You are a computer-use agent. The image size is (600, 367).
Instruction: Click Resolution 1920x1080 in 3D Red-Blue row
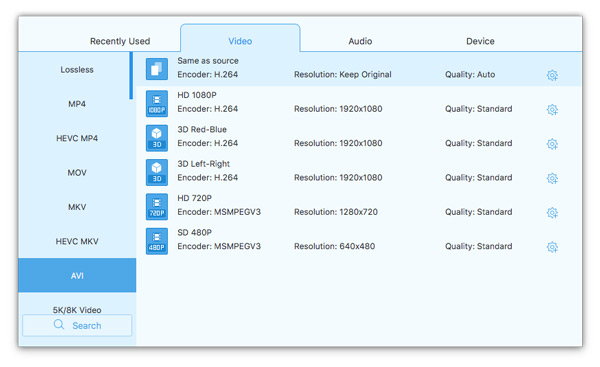(338, 143)
